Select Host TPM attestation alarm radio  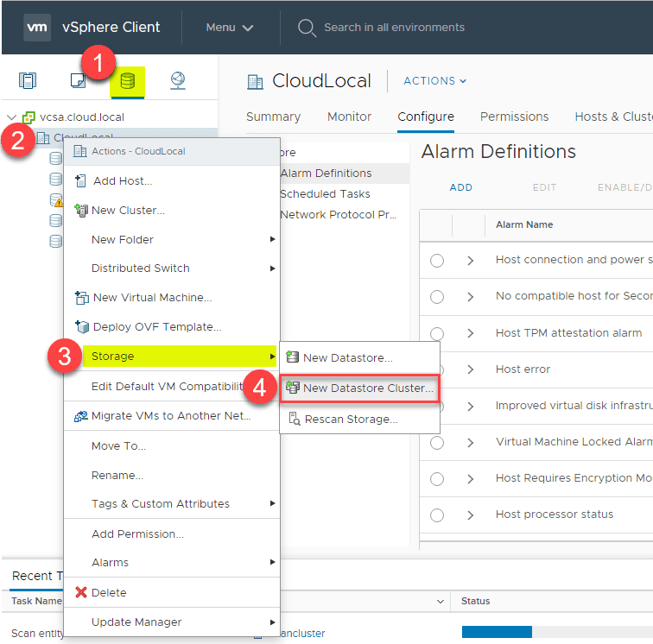pos(437,333)
